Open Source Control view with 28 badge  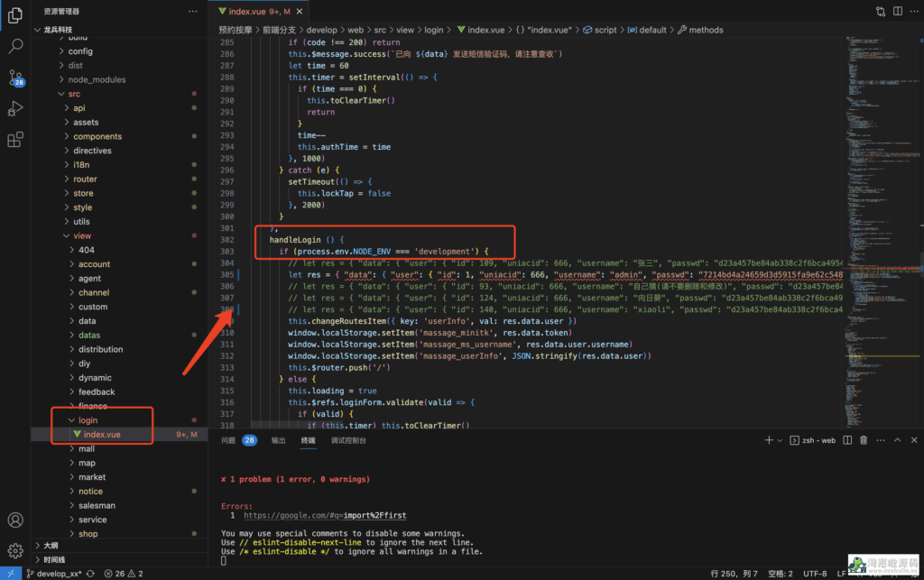[x=15, y=78]
